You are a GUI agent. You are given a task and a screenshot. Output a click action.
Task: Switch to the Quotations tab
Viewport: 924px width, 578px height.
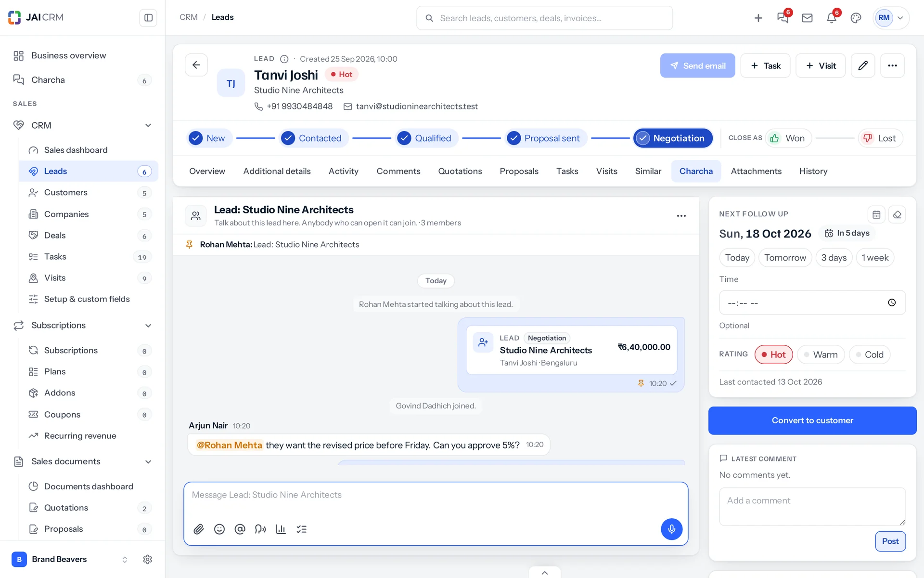460,171
